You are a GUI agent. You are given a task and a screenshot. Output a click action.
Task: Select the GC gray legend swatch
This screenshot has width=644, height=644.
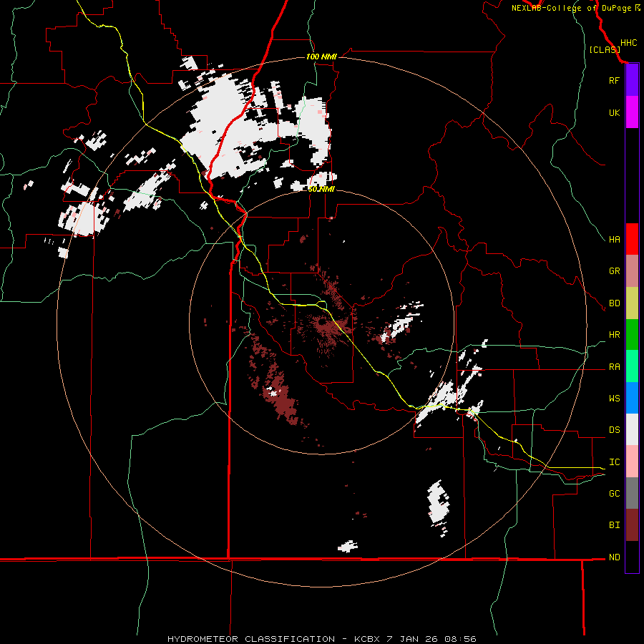click(632, 493)
